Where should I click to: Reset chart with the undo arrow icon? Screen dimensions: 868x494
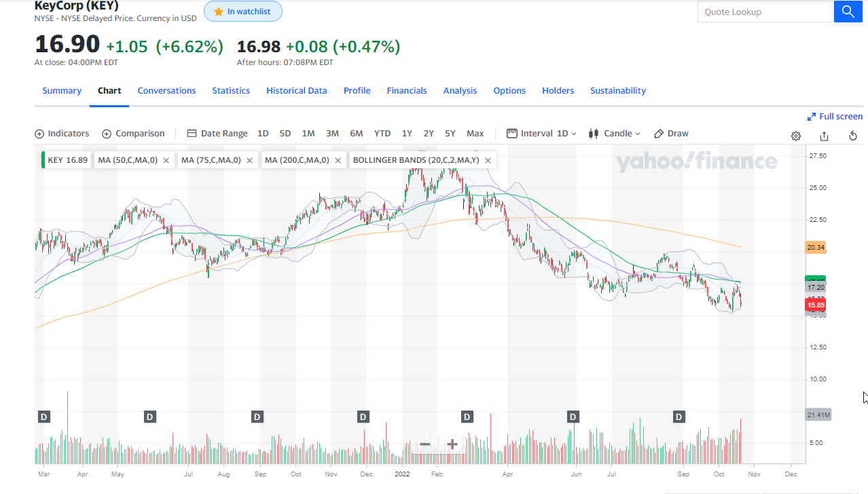(853, 136)
